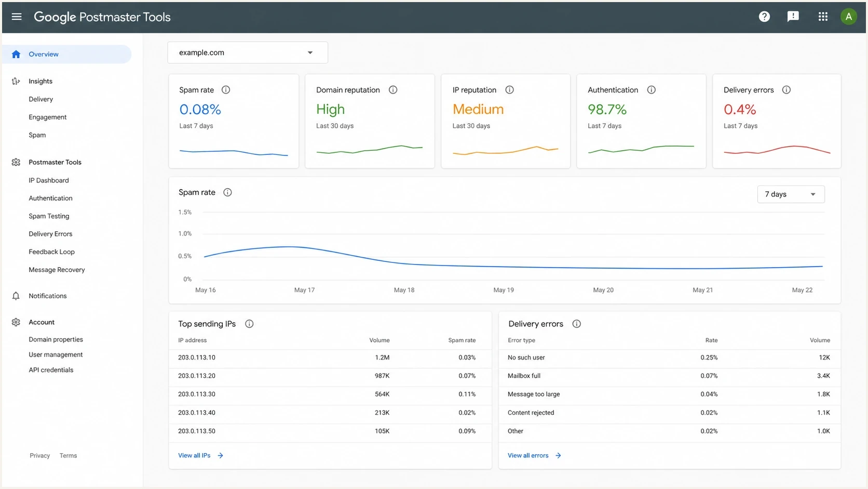Click the send feedback icon
Screen dimensions: 868x489
(793, 17)
